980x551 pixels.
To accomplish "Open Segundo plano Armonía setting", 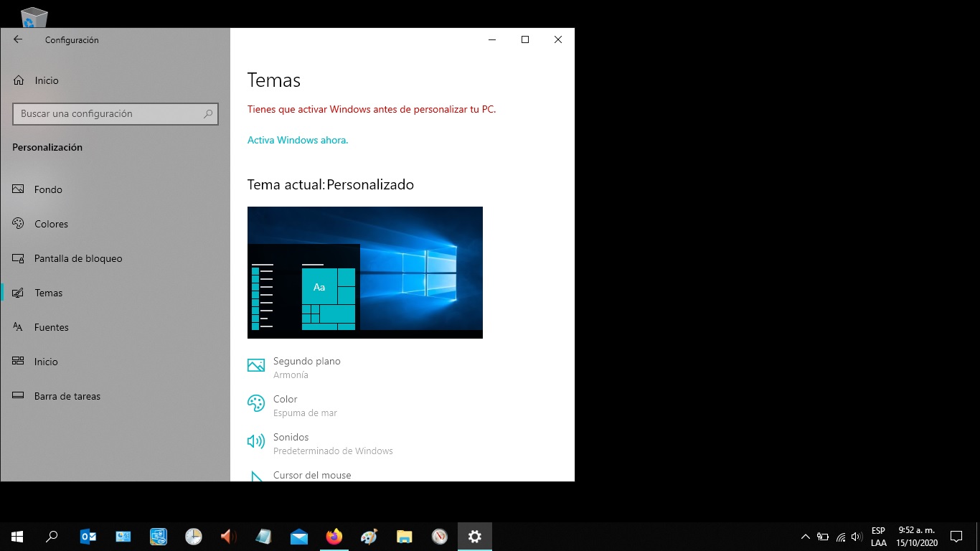I will pos(294,367).
